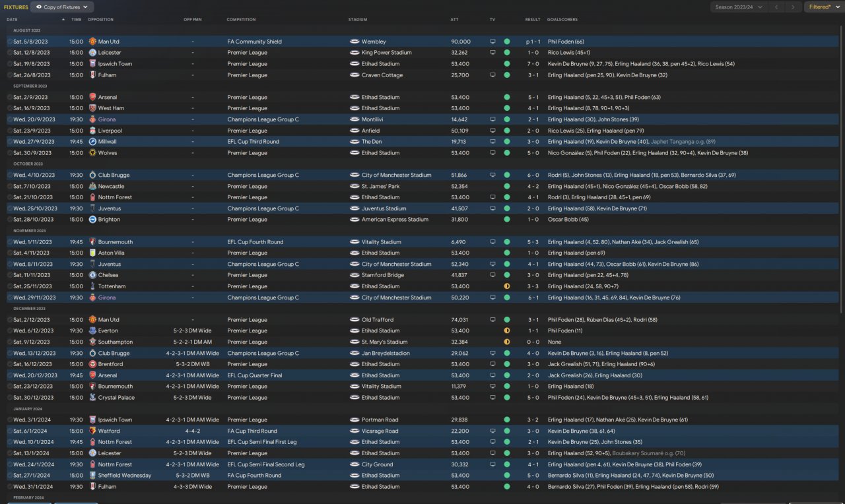Open the St. James' Park stadium link
The height and width of the screenshot is (504, 845).
coord(380,187)
